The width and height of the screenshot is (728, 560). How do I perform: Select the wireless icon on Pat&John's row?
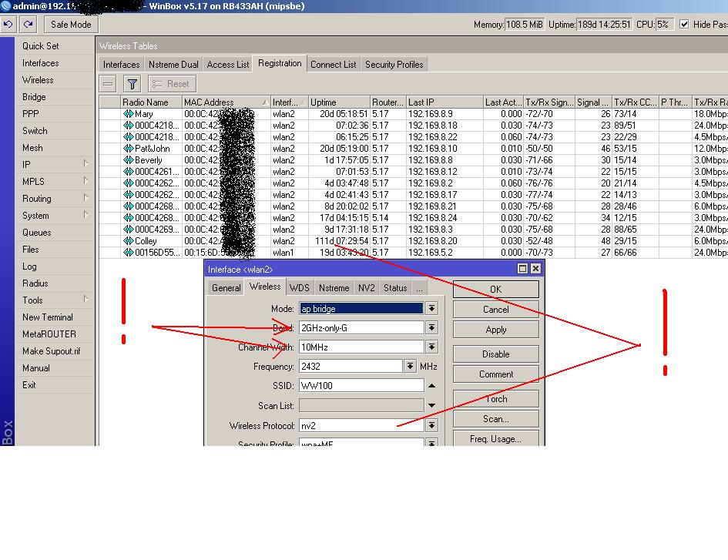128,149
